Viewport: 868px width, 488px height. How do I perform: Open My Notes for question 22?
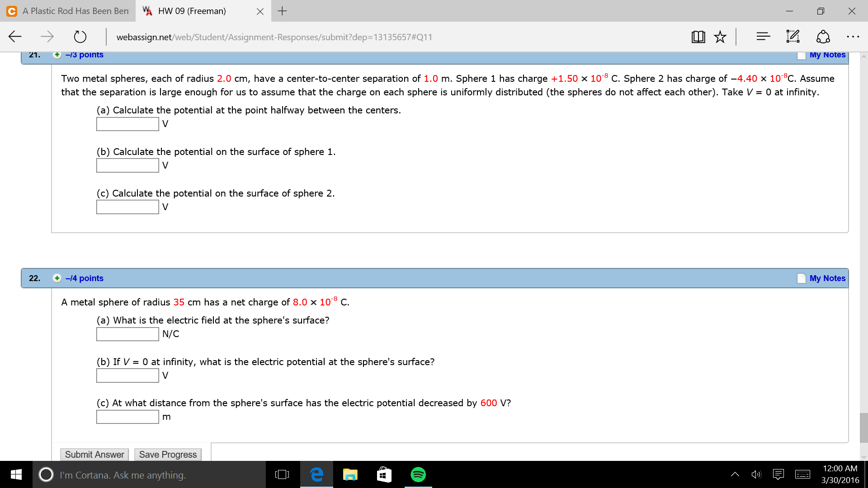(x=827, y=278)
